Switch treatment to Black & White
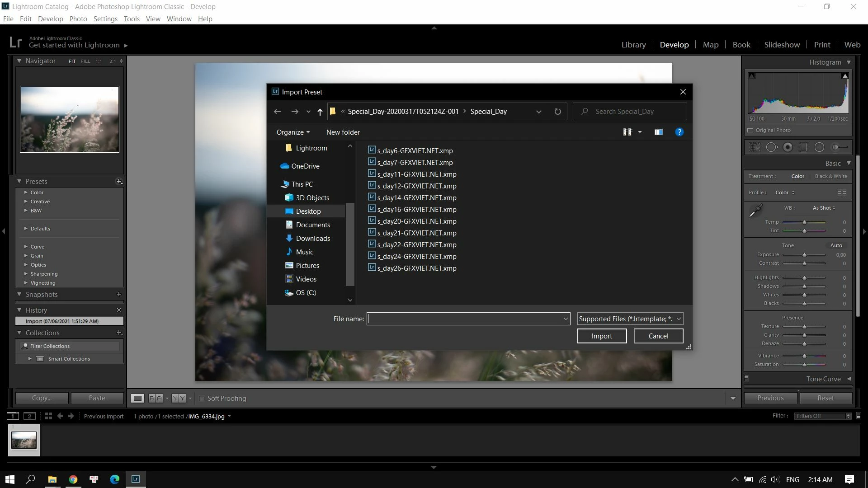Screen dimensions: 868x488 pos(830,176)
